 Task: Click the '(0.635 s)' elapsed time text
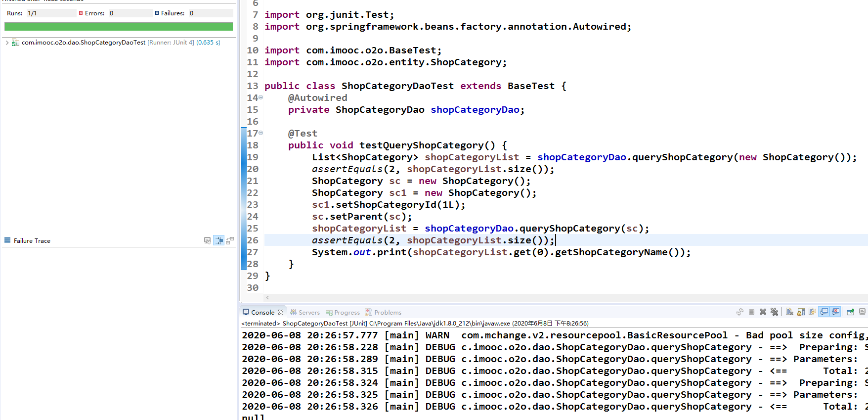tap(209, 43)
